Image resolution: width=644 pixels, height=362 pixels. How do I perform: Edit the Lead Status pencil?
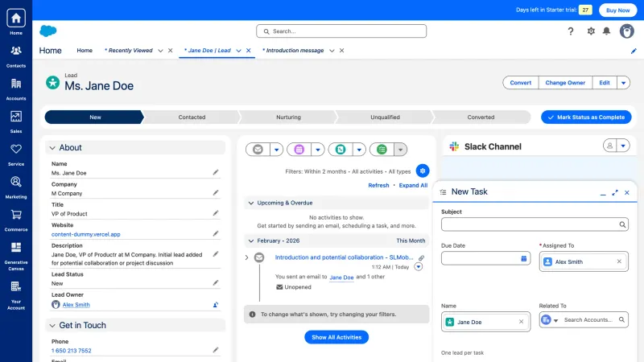216,283
